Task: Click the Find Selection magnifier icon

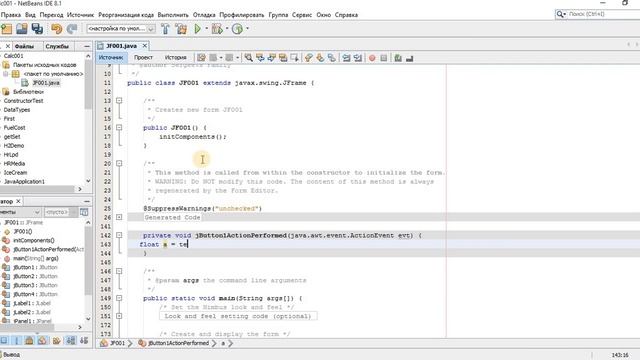Action: click(248, 58)
